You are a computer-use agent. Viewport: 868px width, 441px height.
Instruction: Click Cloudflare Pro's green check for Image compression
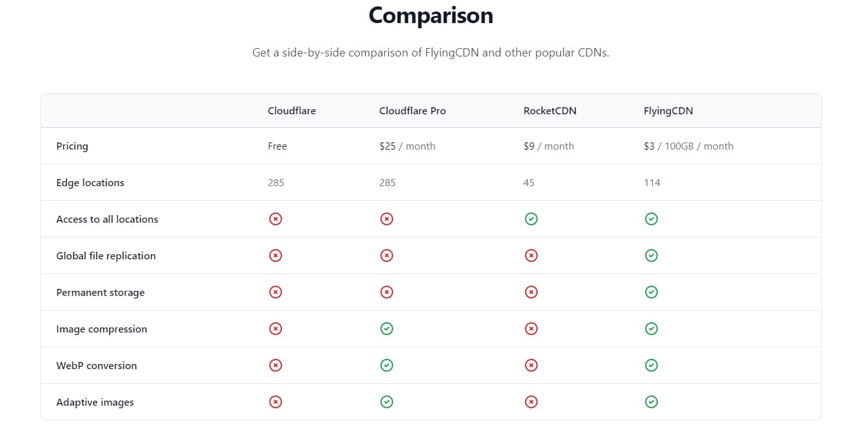pyautogui.click(x=386, y=329)
